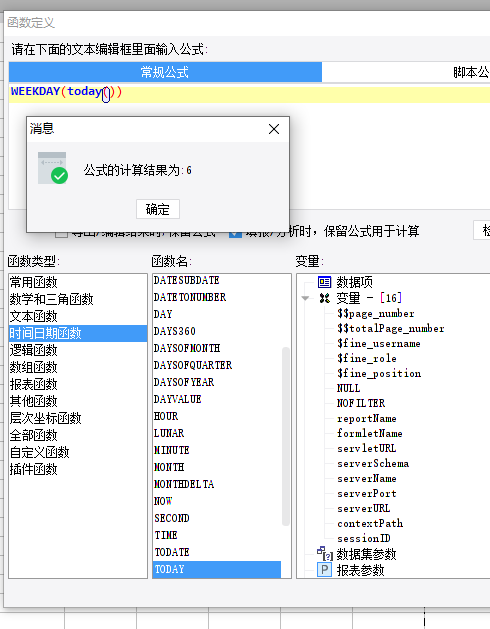490x629 pixels.
Task: Close the 消息 dialog with X
Action: [274, 129]
